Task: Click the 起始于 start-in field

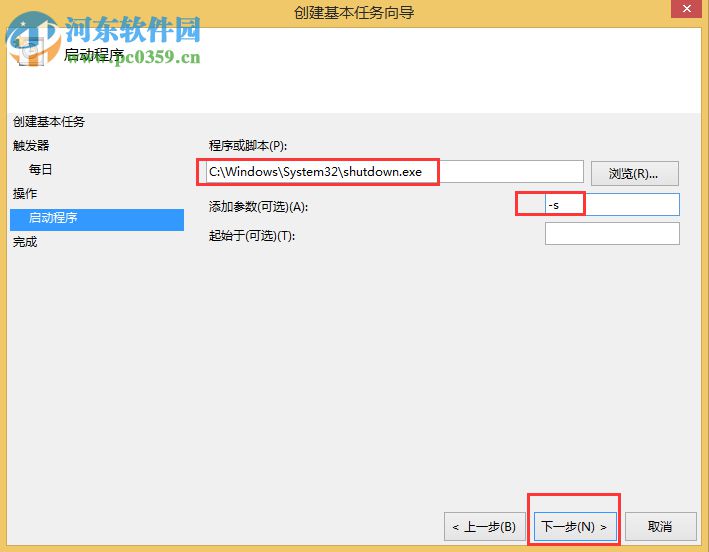Action: [x=612, y=234]
